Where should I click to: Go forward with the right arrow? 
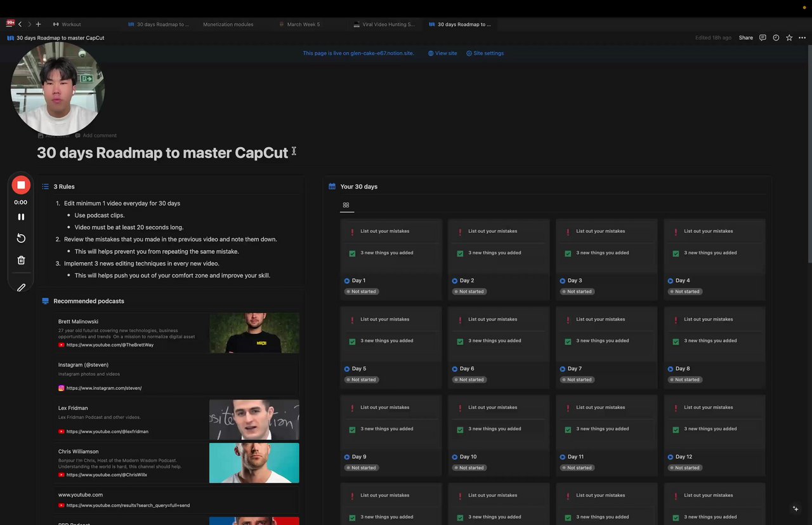pos(29,24)
